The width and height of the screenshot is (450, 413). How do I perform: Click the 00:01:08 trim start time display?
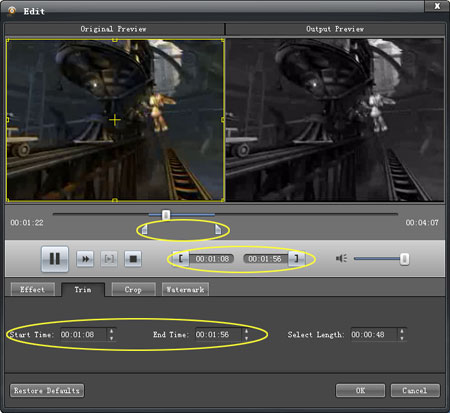point(212,259)
